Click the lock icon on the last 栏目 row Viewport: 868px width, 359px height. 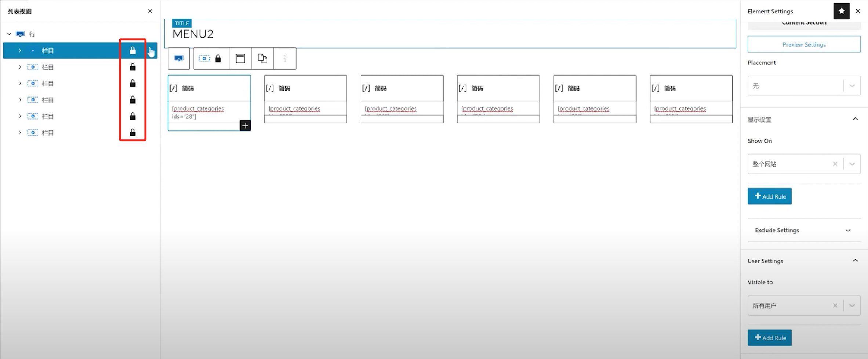133,133
